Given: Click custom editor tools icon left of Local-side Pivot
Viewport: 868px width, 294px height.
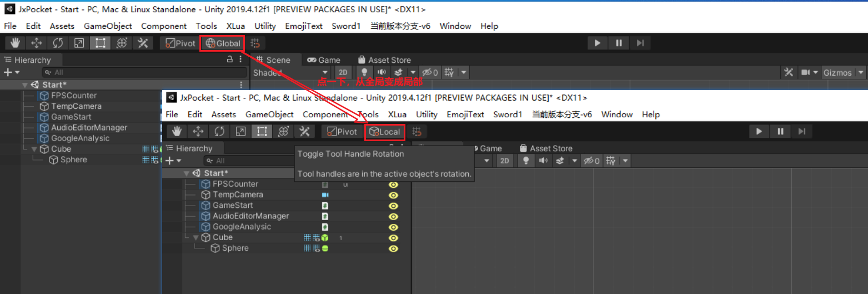Looking at the screenshot, I should (x=304, y=132).
